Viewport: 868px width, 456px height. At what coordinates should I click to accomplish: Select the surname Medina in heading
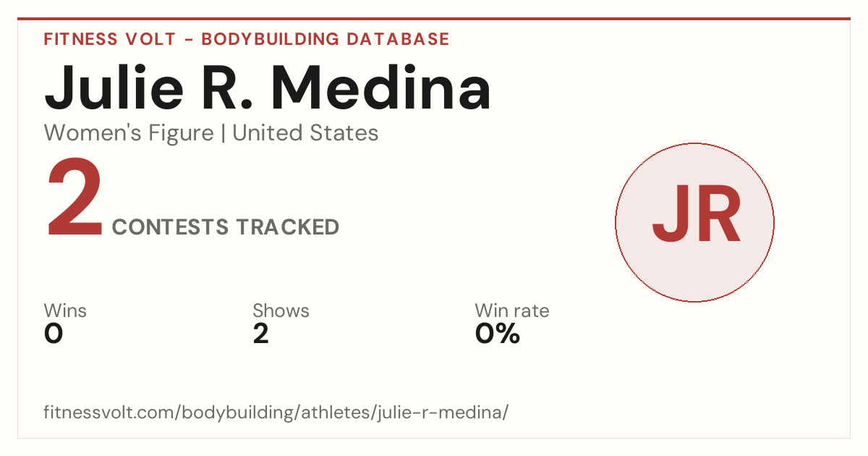pyautogui.click(x=382, y=88)
